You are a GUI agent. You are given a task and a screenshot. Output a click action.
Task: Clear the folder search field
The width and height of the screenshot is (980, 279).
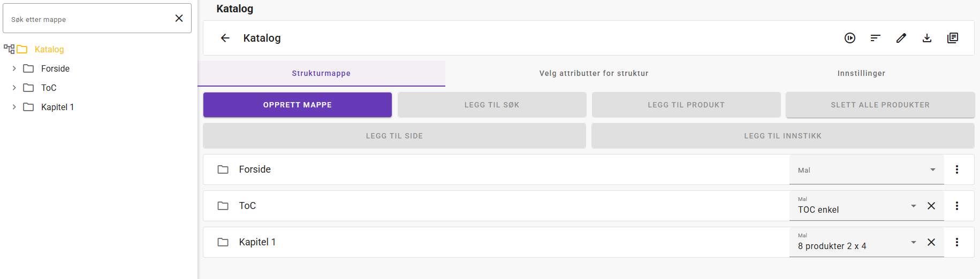coord(179,18)
